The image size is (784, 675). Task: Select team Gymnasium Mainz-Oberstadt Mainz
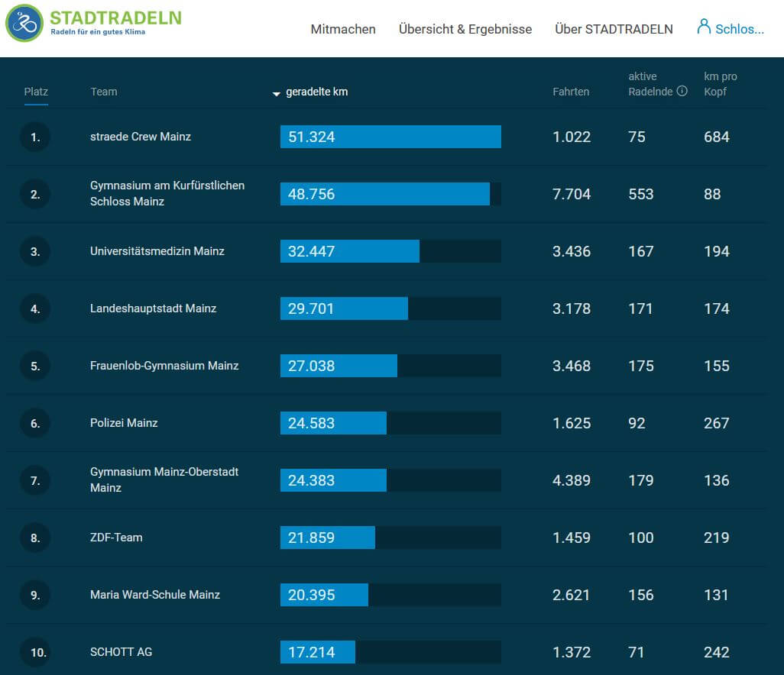[164, 480]
